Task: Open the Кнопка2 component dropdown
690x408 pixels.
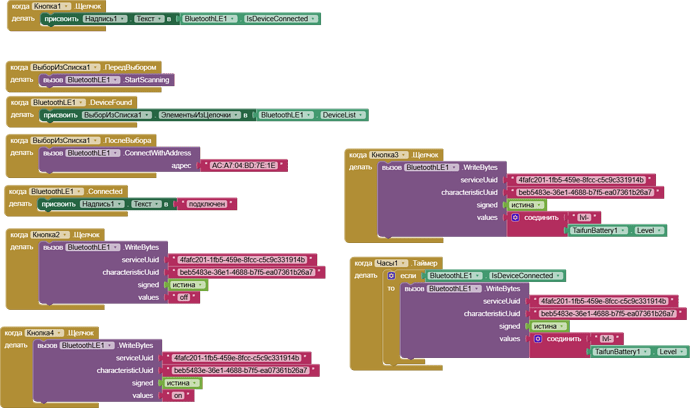Action: pyautogui.click(x=51, y=235)
